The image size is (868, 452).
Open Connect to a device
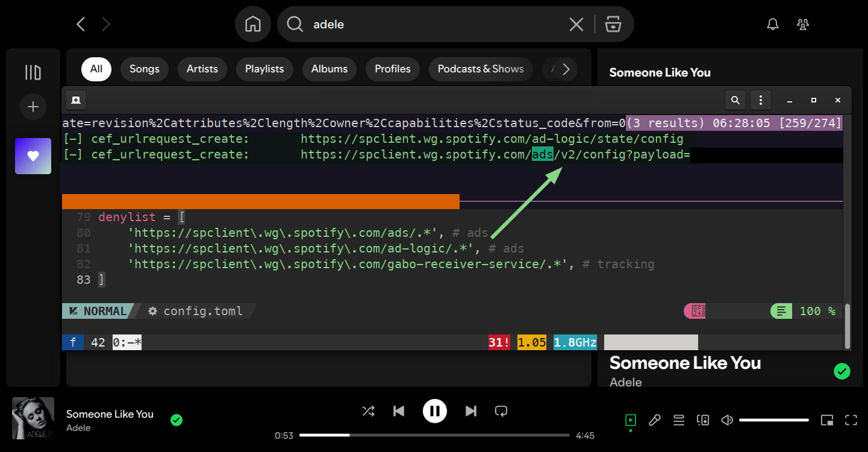tap(703, 420)
